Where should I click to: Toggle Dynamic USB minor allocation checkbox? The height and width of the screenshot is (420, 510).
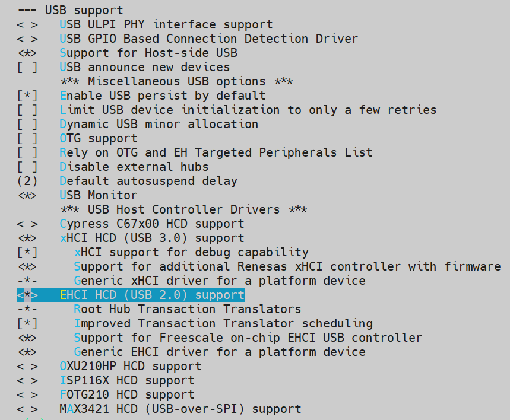click(x=27, y=124)
